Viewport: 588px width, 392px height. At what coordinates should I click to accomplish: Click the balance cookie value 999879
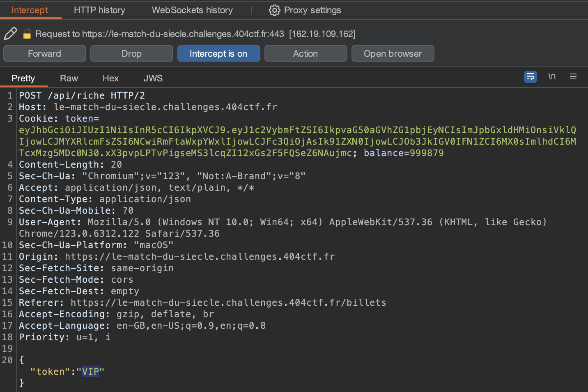click(x=427, y=153)
